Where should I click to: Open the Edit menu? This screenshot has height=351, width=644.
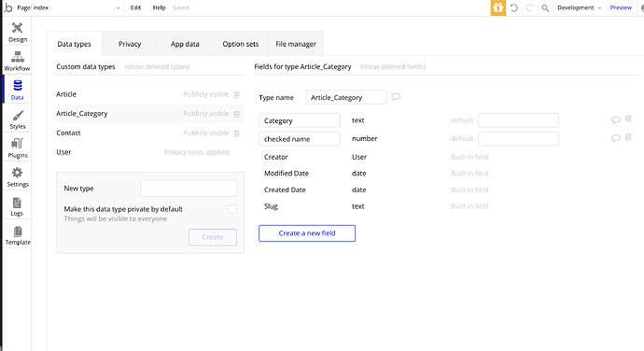coord(135,7)
